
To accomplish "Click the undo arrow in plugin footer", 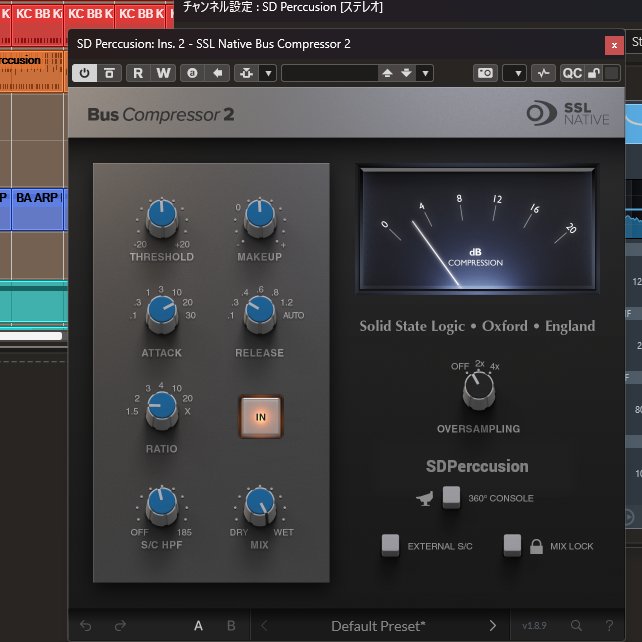I will 86,626.
